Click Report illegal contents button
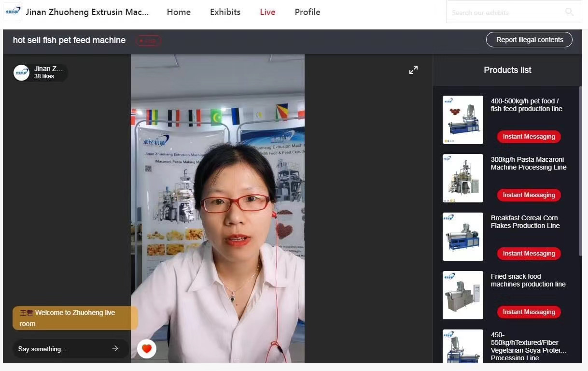Viewport: 588px width, 371px height. [x=529, y=40]
